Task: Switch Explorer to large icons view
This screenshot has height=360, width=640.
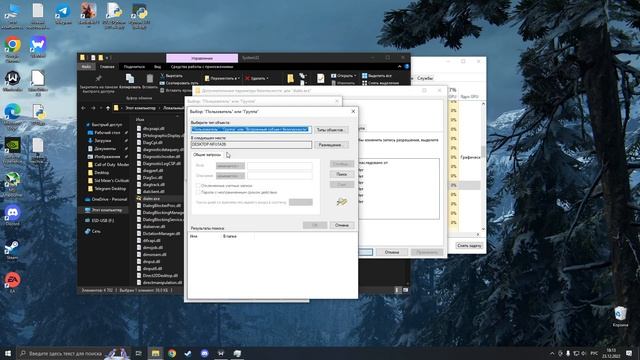Action: [x=405, y=290]
